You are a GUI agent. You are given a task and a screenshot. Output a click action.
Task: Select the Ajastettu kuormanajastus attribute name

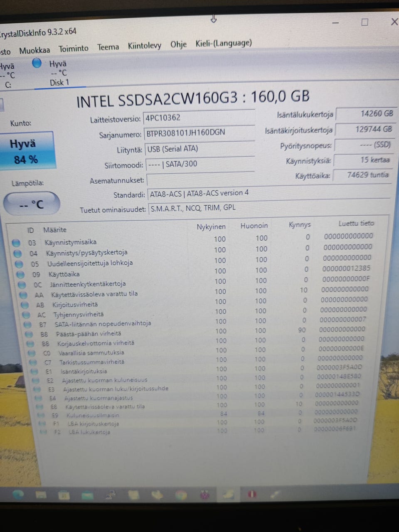pyautogui.click(x=99, y=398)
